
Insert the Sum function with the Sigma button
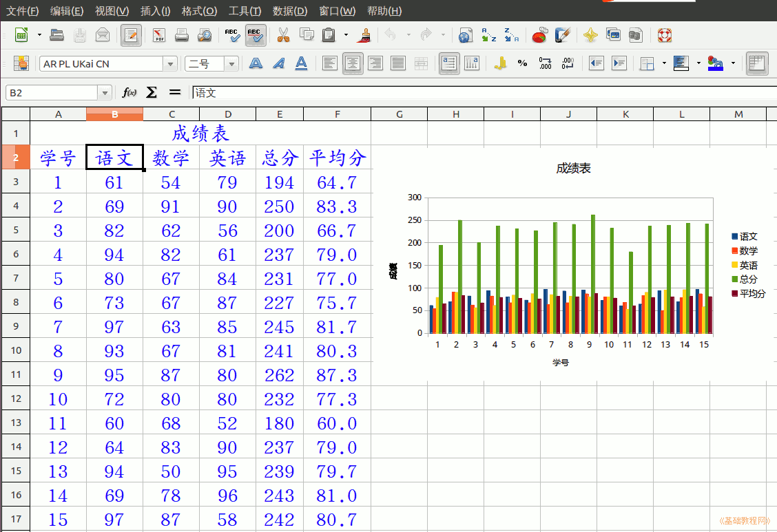click(x=152, y=92)
